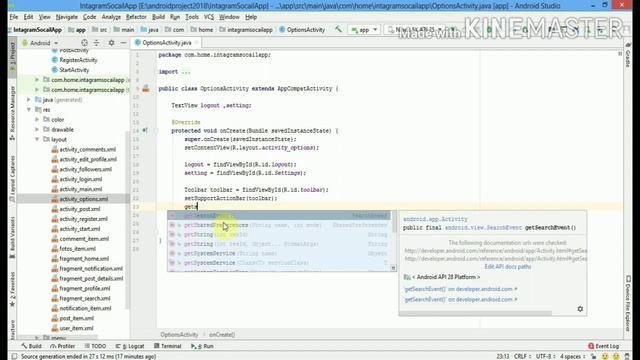
Task: Open user_item.xml file
Action: [76, 328]
